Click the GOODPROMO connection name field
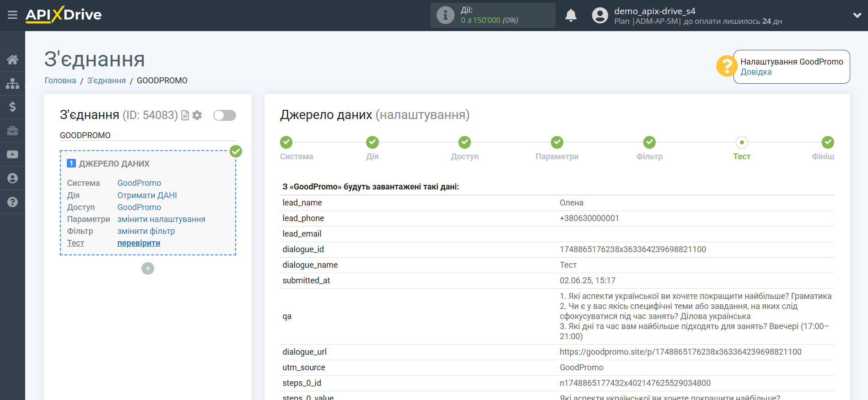The height and width of the screenshot is (400, 868). click(148, 135)
